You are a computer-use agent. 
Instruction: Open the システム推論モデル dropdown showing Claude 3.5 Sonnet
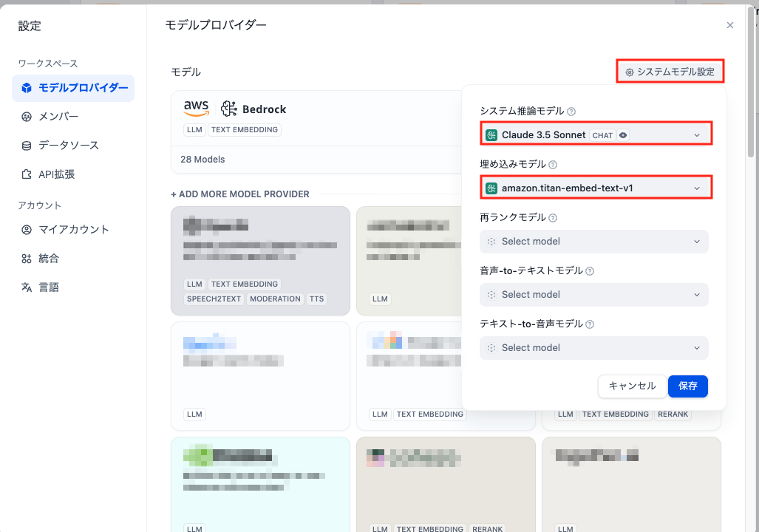(x=596, y=135)
